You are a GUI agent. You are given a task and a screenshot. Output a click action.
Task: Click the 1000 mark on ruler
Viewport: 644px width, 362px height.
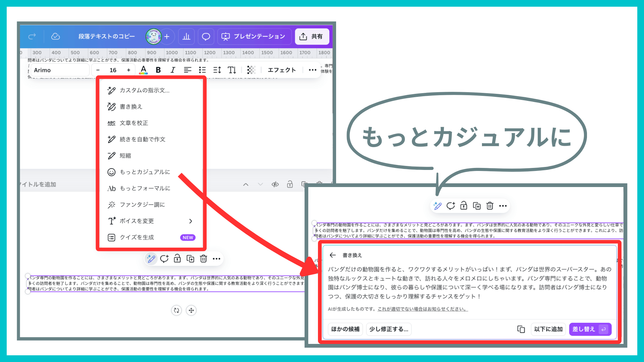(172, 53)
